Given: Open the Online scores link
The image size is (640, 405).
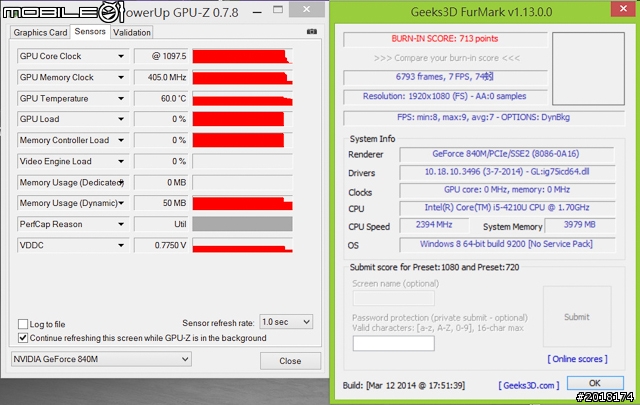Looking at the screenshot, I should (577, 359).
